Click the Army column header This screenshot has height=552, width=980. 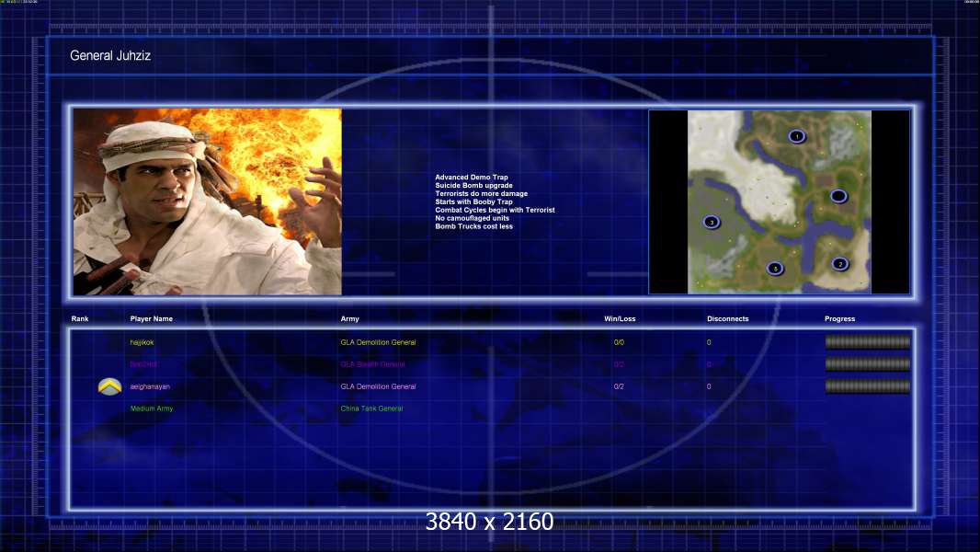[350, 319]
